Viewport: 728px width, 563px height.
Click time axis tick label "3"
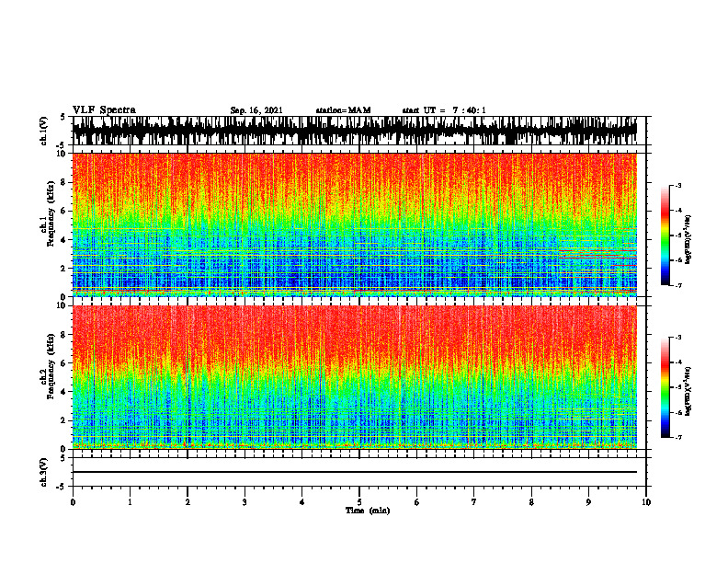pos(245,502)
